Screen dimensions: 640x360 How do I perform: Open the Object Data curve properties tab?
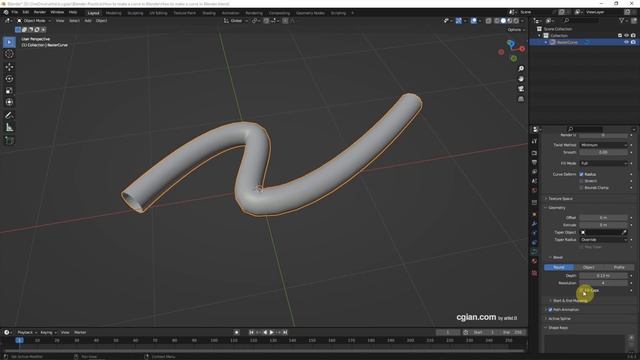point(534,251)
